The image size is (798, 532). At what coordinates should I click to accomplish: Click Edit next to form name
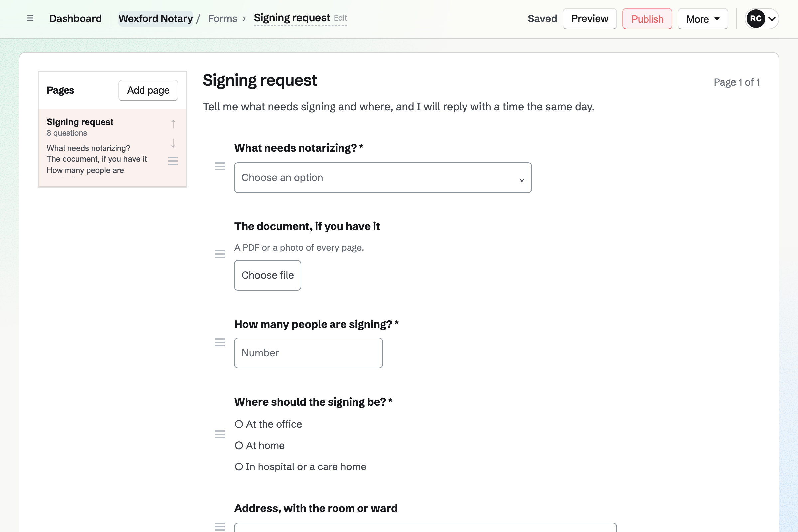(x=340, y=18)
